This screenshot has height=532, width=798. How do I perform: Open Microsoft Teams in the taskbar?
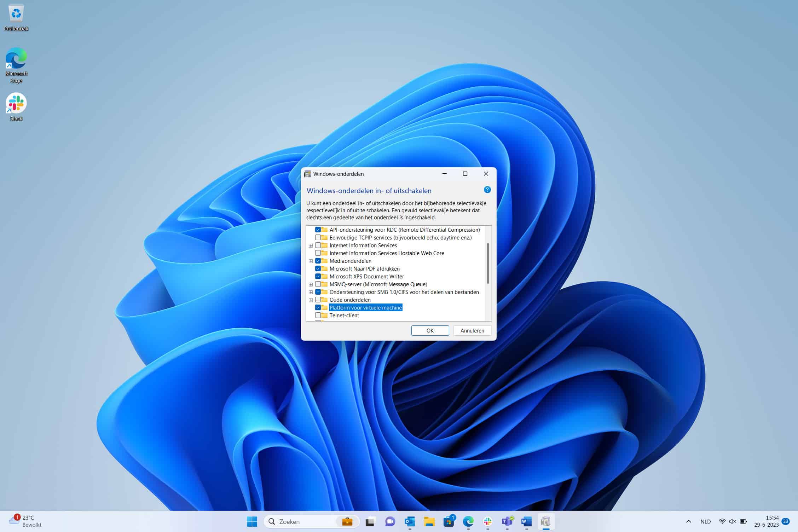(x=507, y=521)
